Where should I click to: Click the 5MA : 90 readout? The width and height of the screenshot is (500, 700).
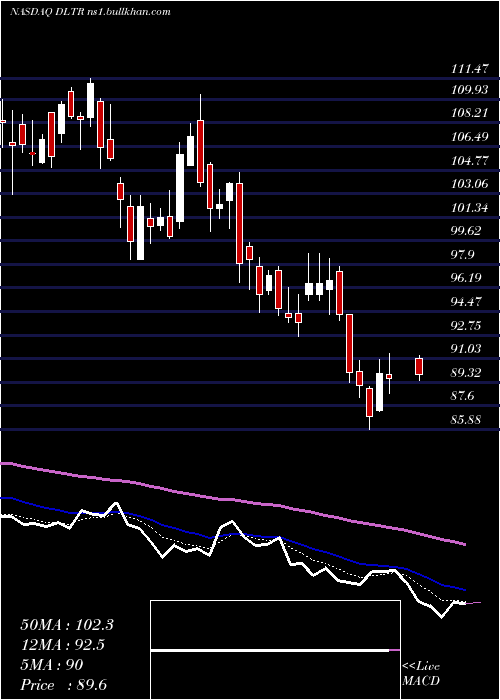[x=52, y=665]
